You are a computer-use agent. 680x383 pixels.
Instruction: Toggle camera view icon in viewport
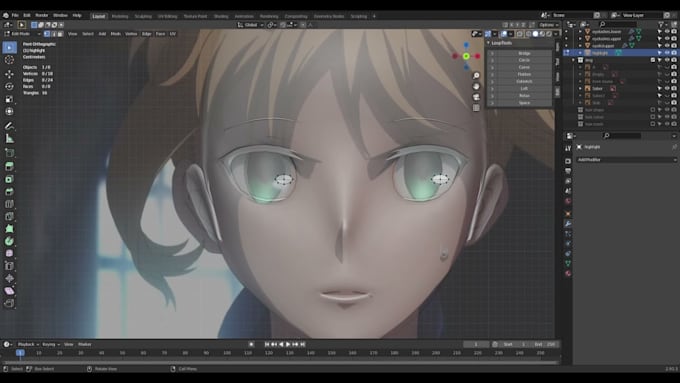[x=476, y=97]
